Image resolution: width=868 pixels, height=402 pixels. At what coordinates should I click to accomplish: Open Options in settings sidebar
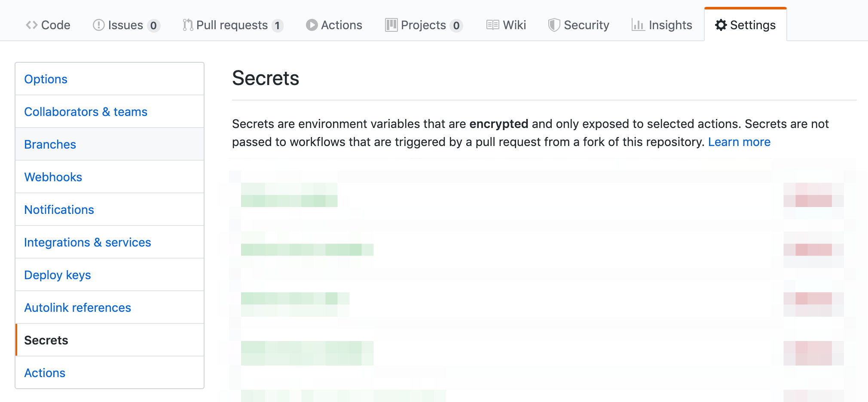46,79
